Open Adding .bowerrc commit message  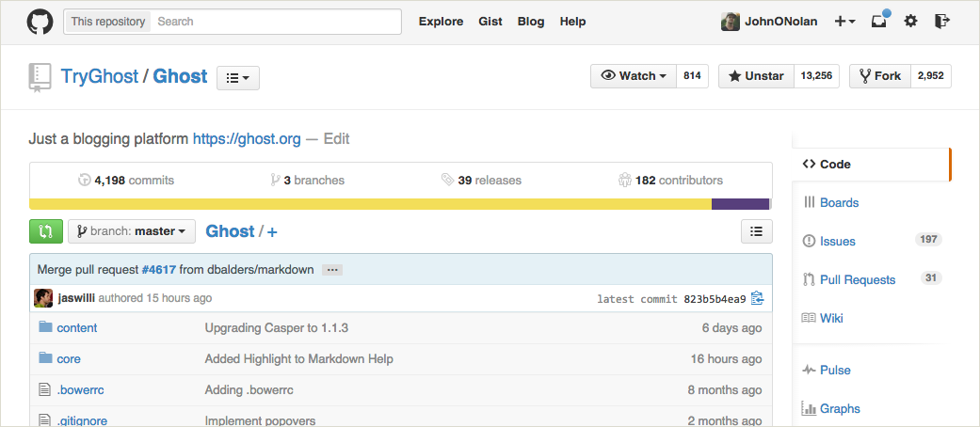pyautogui.click(x=249, y=390)
